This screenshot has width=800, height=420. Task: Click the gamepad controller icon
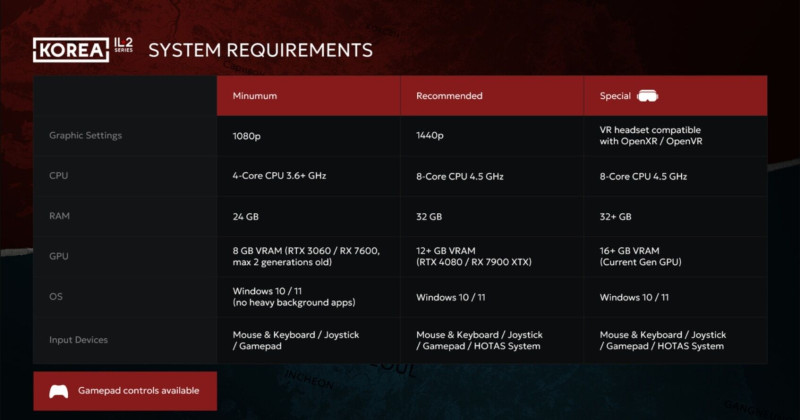59,391
